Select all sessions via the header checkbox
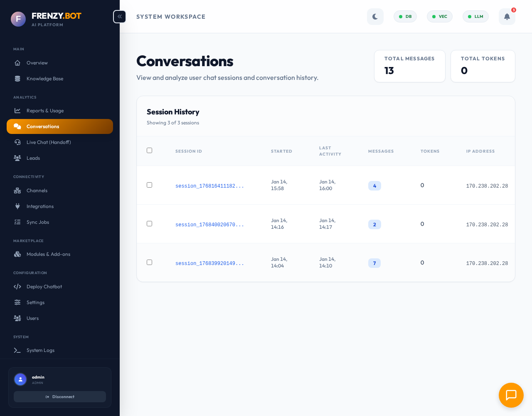This screenshot has width=532, height=416. pyautogui.click(x=149, y=150)
